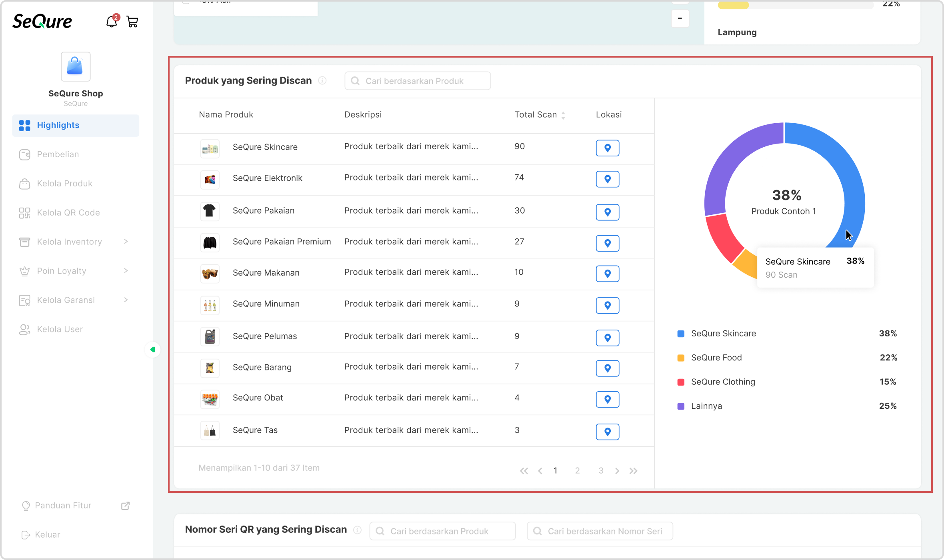Click the purple Lainnya legend swatch
Screen dimensions: 944x560
pyautogui.click(x=681, y=406)
